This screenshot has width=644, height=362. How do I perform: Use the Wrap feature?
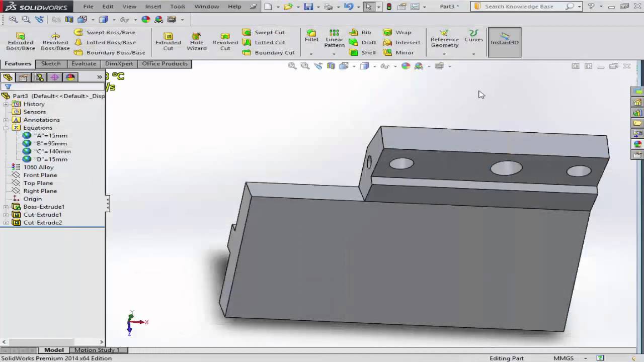(397, 32)
